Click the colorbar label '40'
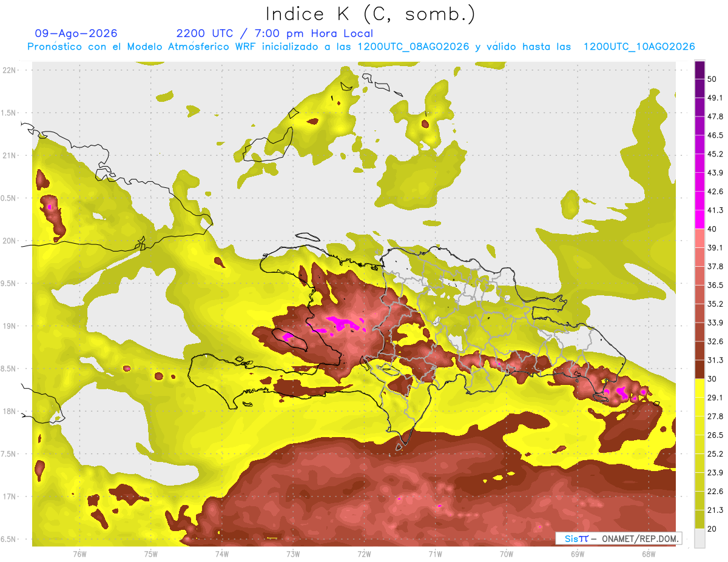Image resolution: width=728 pixels, height=562 pixels. (712, 229)
